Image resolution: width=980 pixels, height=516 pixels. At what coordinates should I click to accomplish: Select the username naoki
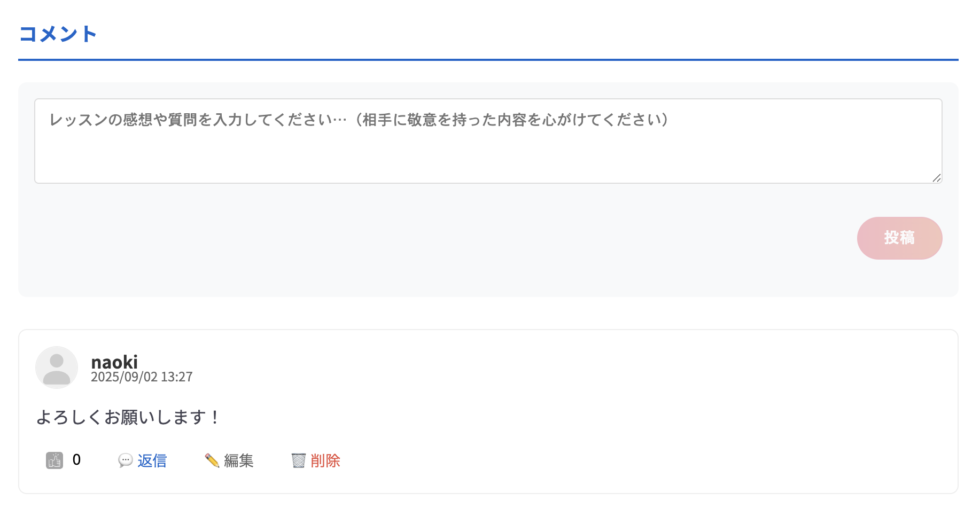114,362
